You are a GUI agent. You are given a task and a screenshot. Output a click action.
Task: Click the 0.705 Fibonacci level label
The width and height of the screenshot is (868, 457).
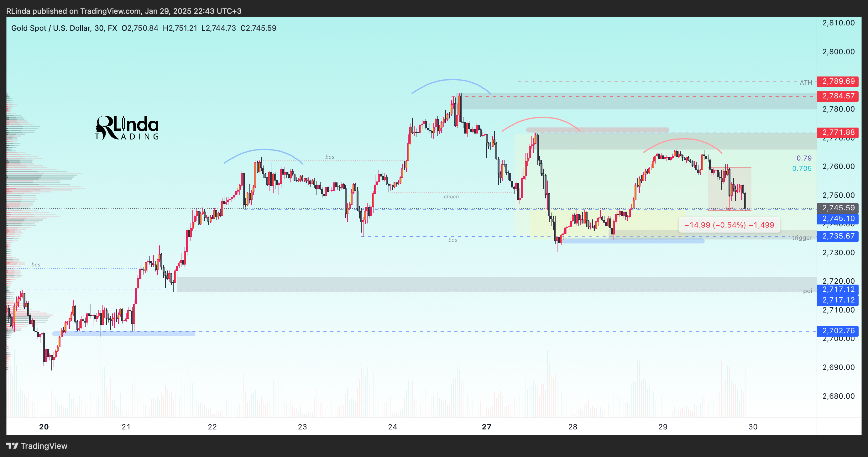(802, 169)
